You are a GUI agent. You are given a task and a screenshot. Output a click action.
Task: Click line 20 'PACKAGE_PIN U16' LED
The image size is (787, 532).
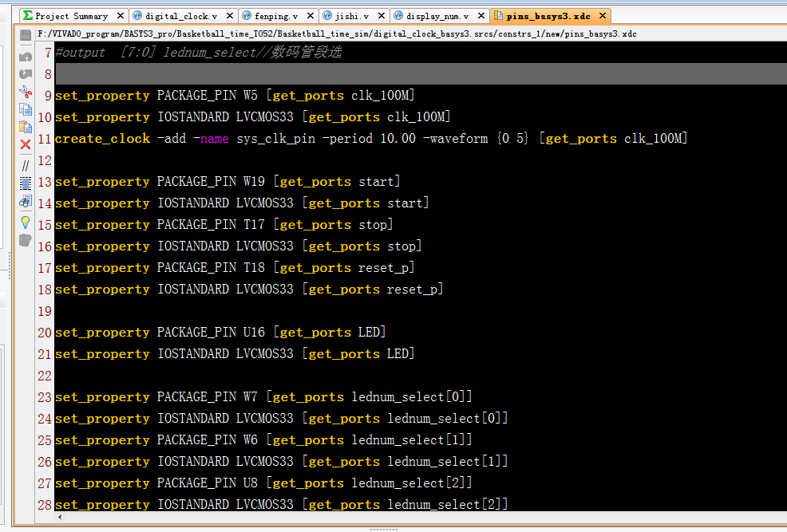click(x=221, y=333)
